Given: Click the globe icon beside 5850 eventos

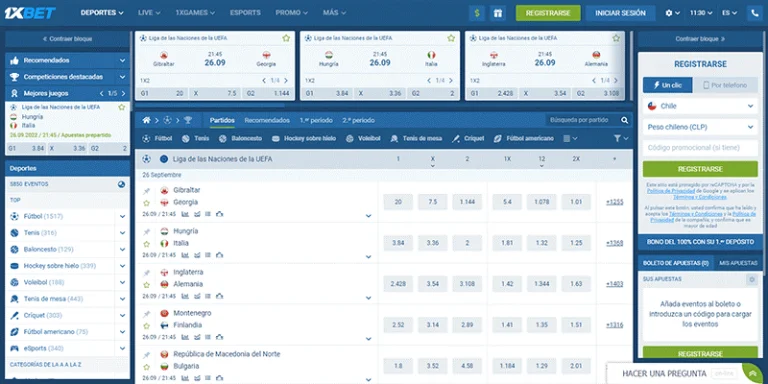Looking at the screenshot, I should (x=121, y=184).
